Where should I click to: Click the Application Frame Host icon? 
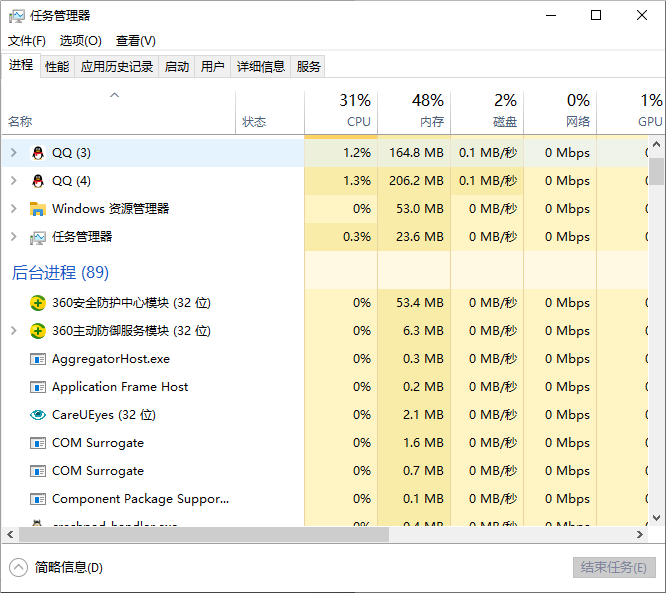pyautogui.click(x=38, y=387)
